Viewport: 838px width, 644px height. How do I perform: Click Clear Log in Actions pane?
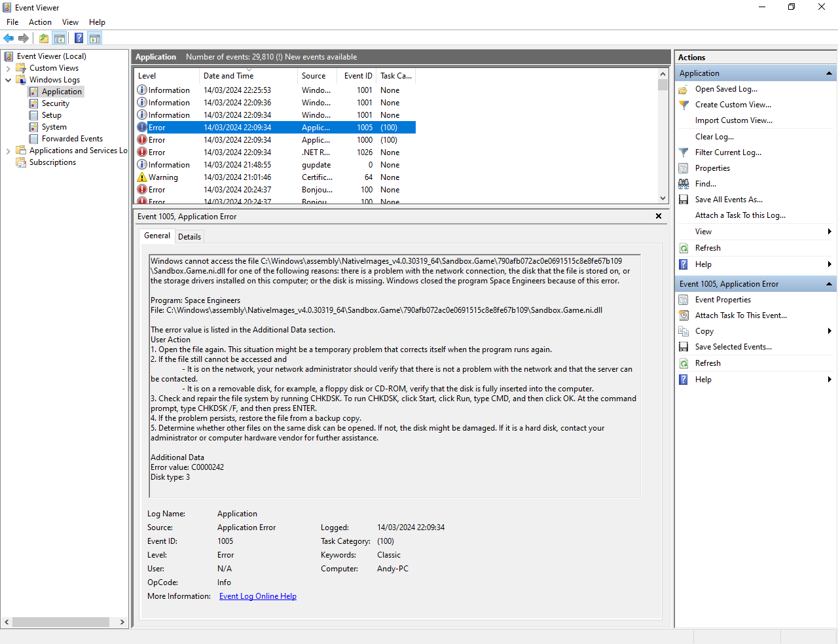[x=714, y=137]
